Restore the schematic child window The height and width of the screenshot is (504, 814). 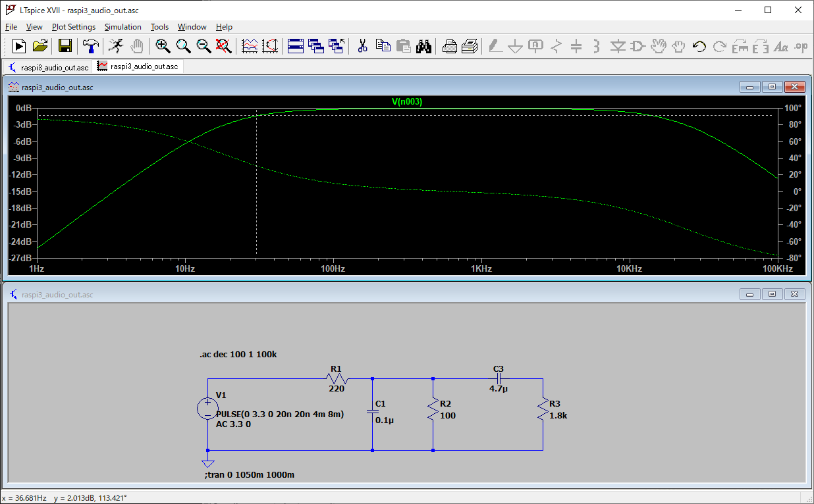773,294
